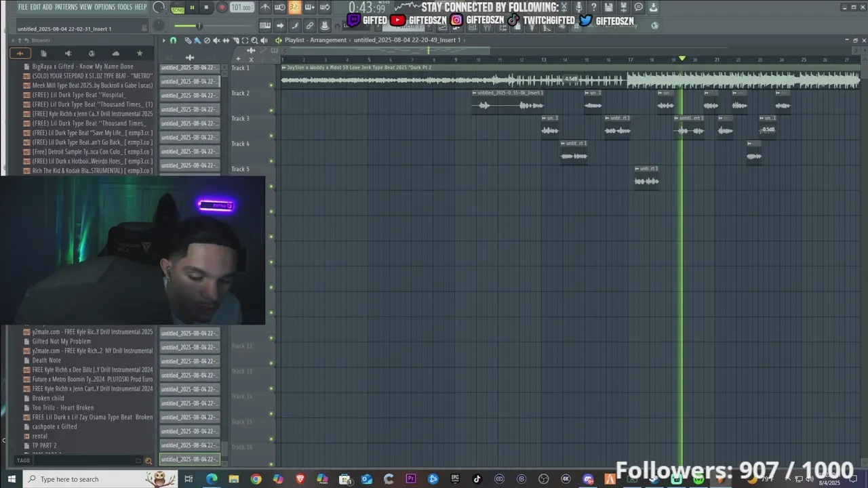Screen dimensions: 868x488
Task: Toggle typing keyboard to piano icon
Action: (265, 26)
